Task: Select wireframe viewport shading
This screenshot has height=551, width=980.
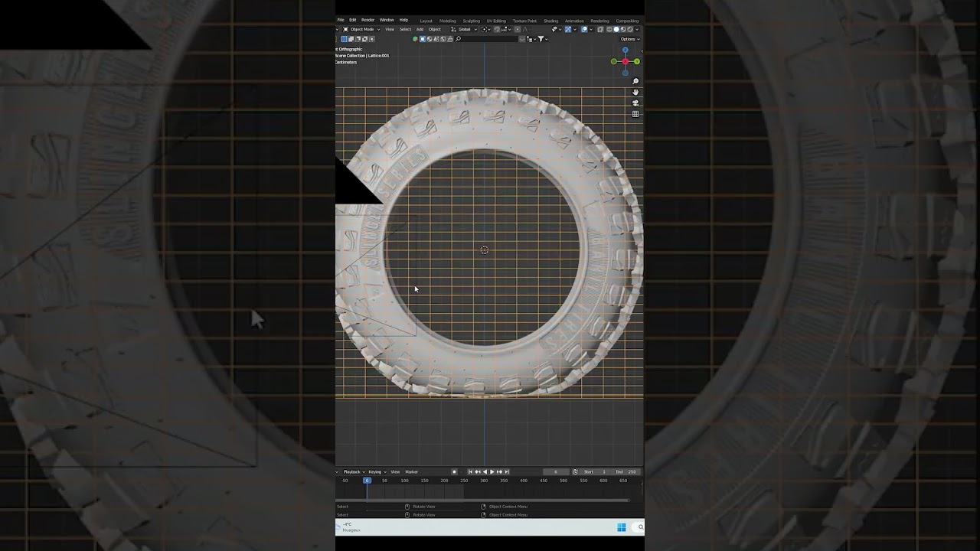Action: (x=609, y=29)
